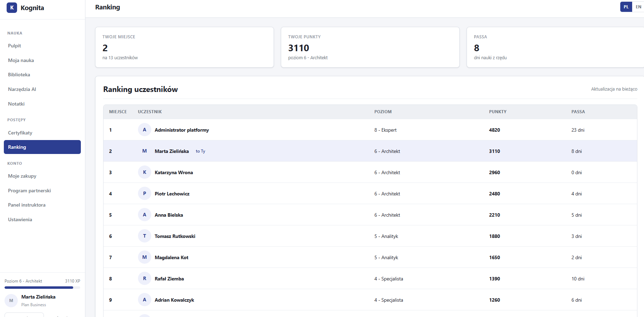This screenshot has height=317, width=644.
Task: Go to Ustawienia
Action: pos(42,219)
